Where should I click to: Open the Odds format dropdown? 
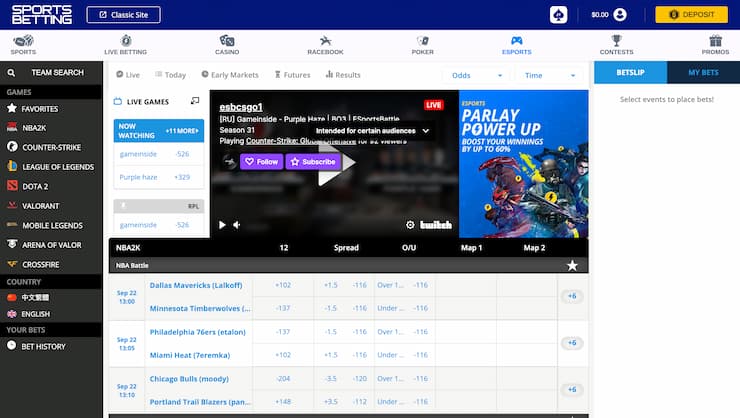click(x=477, y=75)
